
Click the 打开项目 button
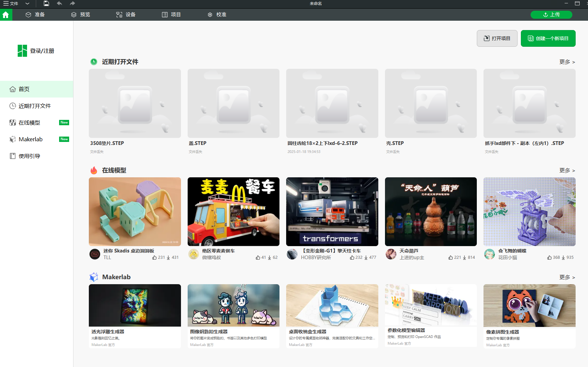(497, 38)
